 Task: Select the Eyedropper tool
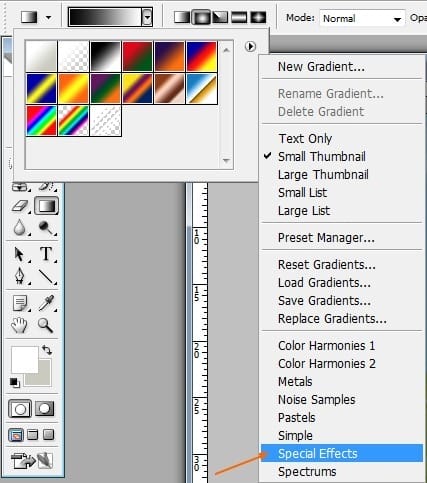(x=47, y=303)
